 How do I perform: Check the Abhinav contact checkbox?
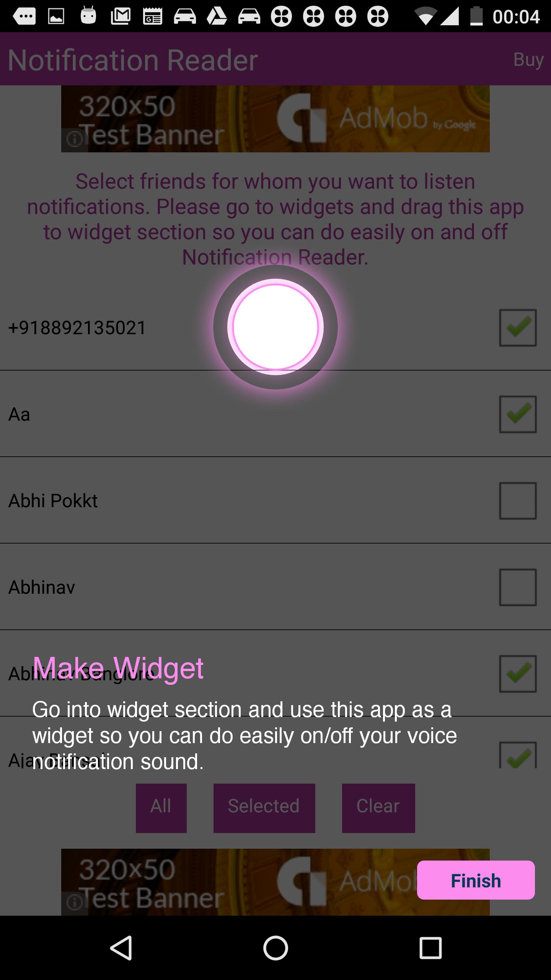click(518, 587)
